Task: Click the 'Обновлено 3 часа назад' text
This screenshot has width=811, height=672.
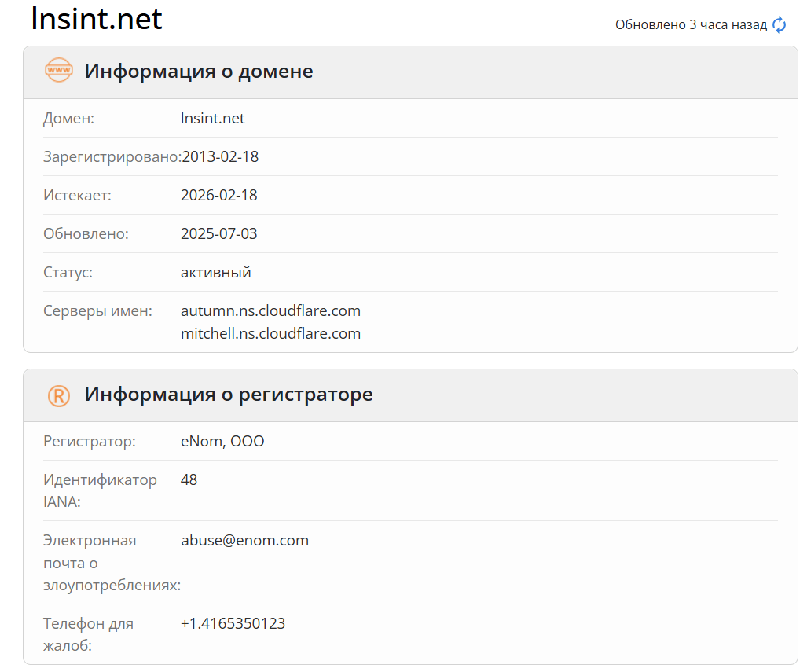Action: click(x=690, y=25)
